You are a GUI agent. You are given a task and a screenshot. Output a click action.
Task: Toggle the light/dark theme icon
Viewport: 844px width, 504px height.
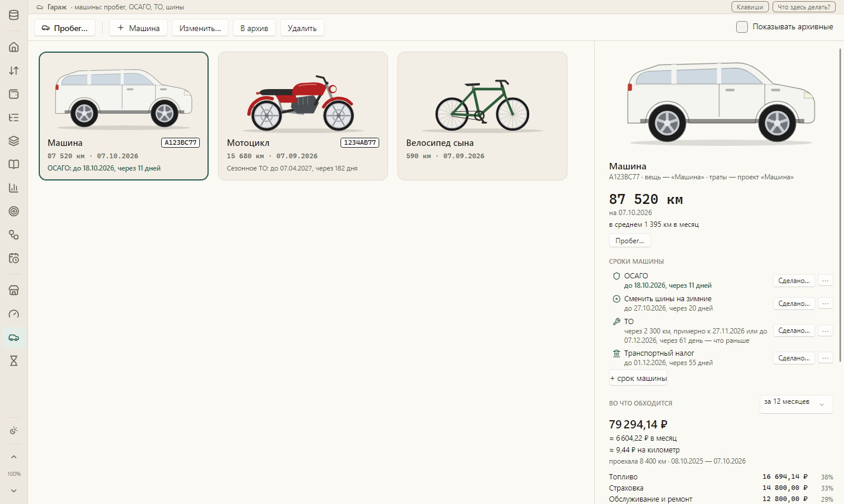pos(14,431)
